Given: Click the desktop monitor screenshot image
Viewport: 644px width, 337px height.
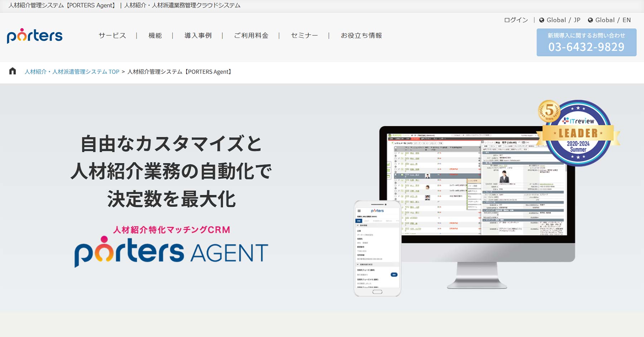Looking at the screenshot, I should click(x=477, y=207).
